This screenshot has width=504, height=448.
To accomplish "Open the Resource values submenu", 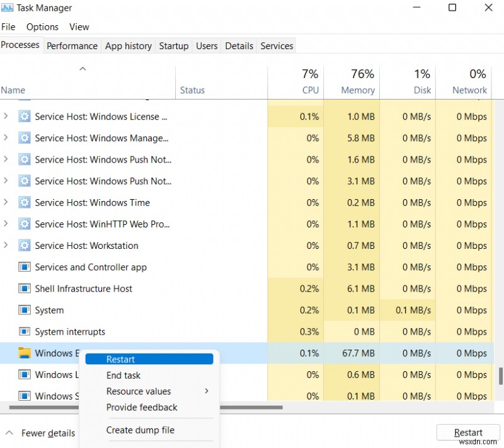I will pyautogui.click(x=139, y=391).
